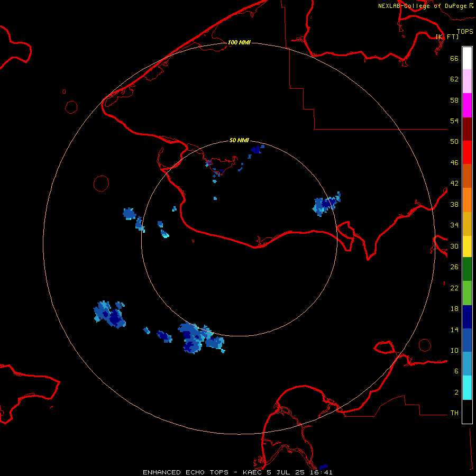476x476 pixels.
Task: Click the legend value "18"
Action: click(454, 309)
